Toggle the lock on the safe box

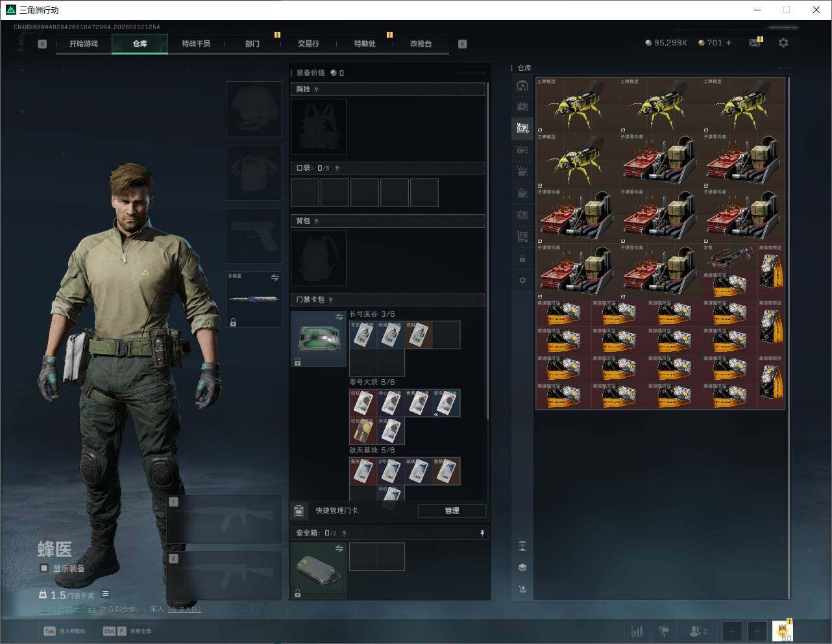click(x=297, y=593)
